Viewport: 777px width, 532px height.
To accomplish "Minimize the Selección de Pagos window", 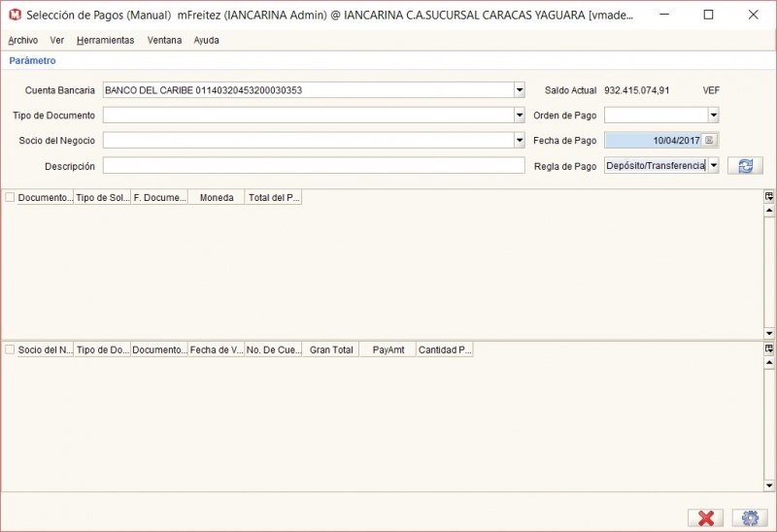I will 664,15.
